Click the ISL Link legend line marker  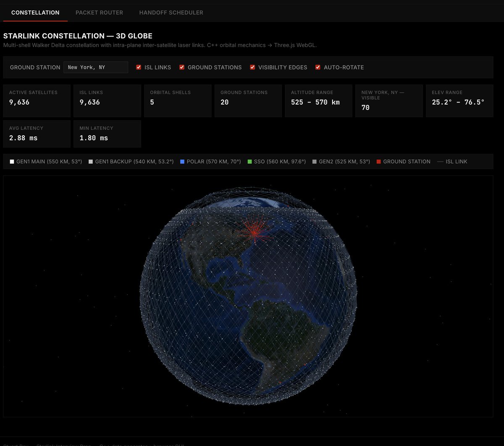point(440,161)
